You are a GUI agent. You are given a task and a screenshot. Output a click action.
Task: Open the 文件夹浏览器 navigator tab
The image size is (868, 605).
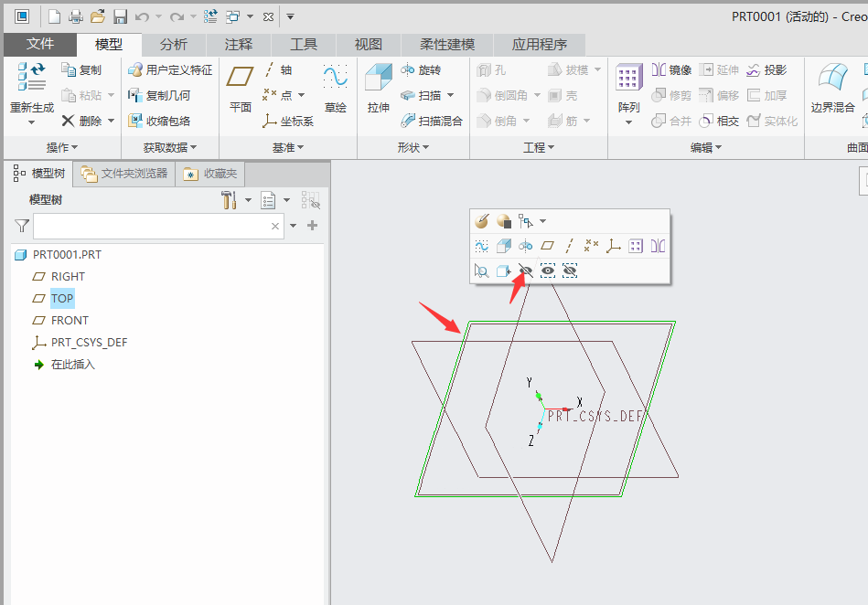point(124,174)
